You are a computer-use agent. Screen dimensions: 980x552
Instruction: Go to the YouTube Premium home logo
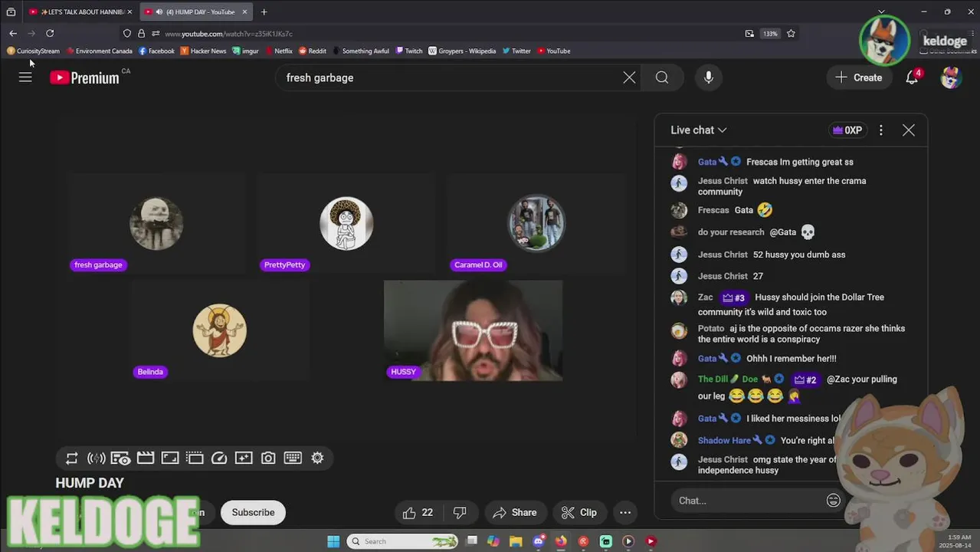(x=84, y=77)
